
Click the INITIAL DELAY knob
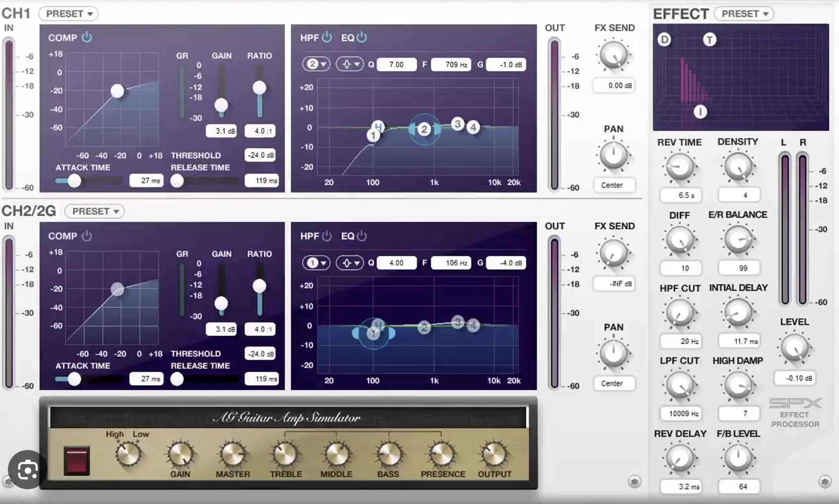click(x=738, y=313)
